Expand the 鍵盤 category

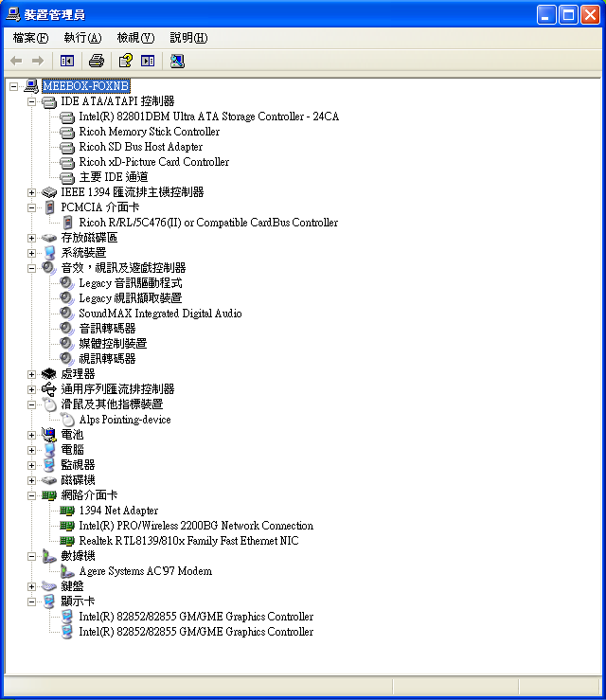[31, 586]
